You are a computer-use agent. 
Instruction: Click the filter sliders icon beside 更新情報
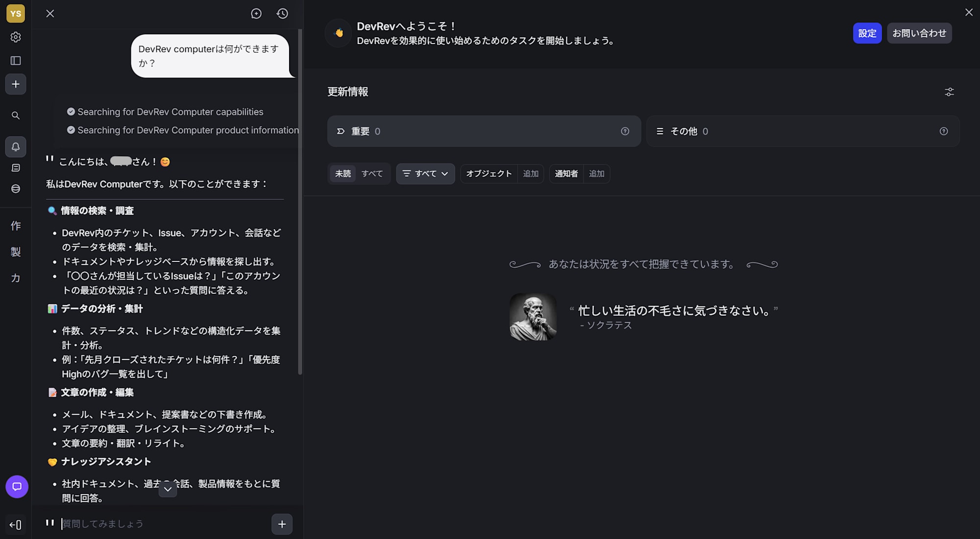pyautogui.click(x=950, y=92)
